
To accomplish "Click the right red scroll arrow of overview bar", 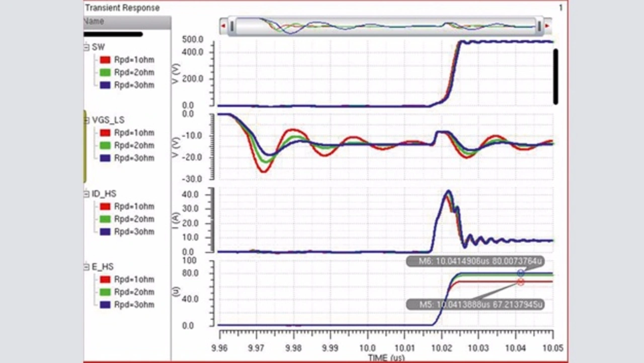I will click(x=547, y=26).
